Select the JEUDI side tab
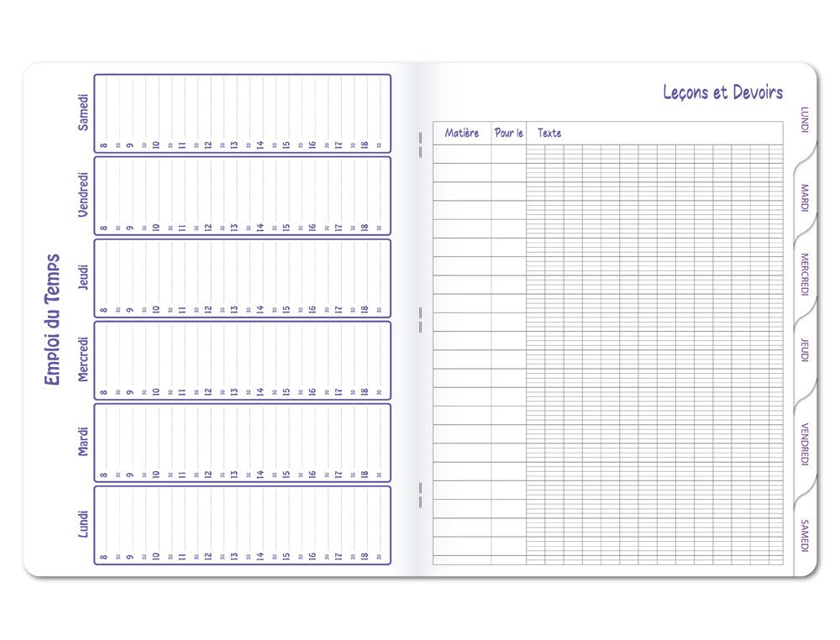This screenshot has width=840, height=640. pyautogui.click(x=804, y=350)
